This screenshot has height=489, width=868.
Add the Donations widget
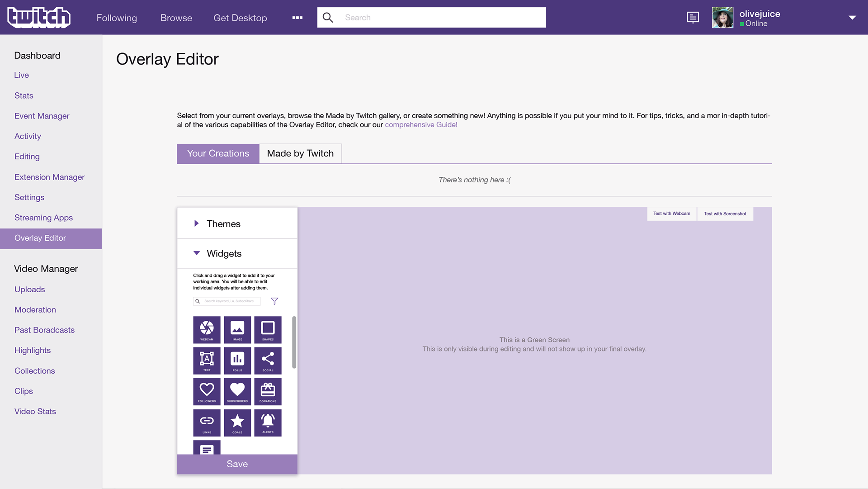coord(268,392)
